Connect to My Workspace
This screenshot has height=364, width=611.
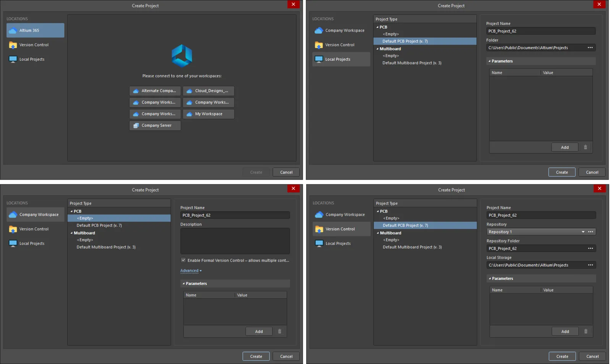tap(209, 114)
